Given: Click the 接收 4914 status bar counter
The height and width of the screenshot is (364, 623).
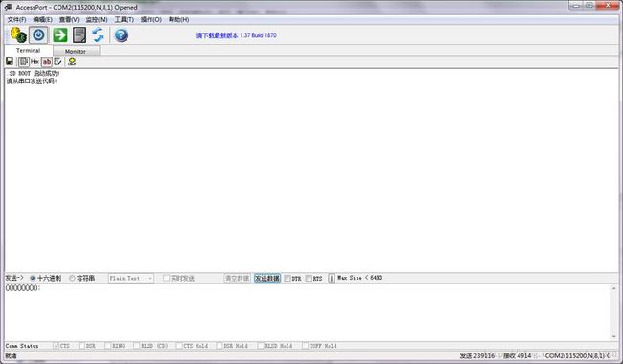Looking at the screenshot, I should coord(518,355).
